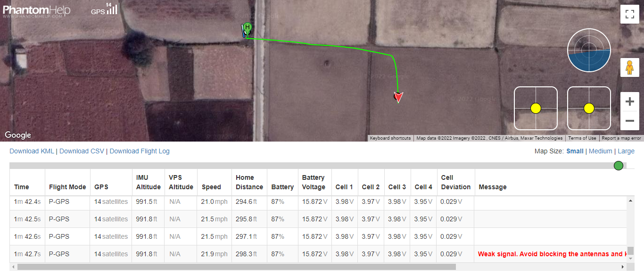Click the left control stick indicator
Viewport: 644px width, 277px height.
(536, 108)
